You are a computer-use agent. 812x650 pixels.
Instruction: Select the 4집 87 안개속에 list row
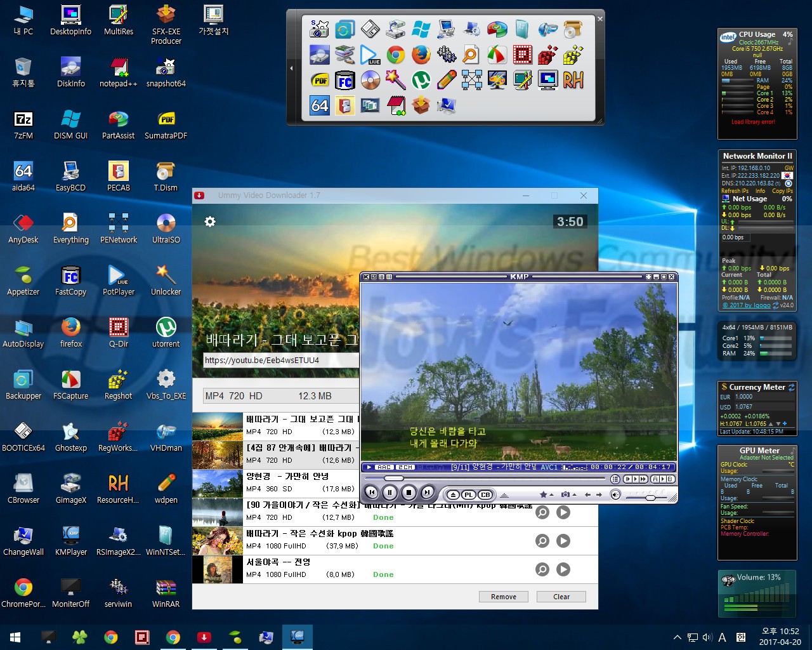276,455
